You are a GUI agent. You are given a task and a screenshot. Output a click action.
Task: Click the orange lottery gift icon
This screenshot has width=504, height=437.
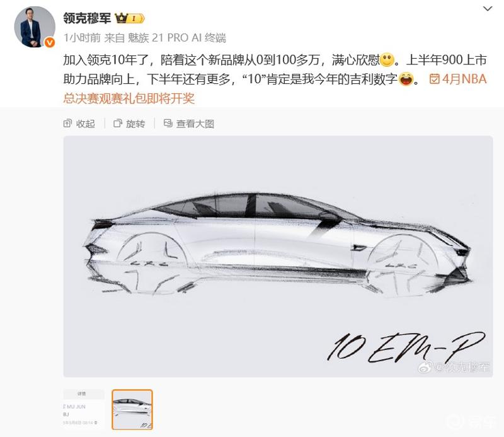(x=434, y=79)
